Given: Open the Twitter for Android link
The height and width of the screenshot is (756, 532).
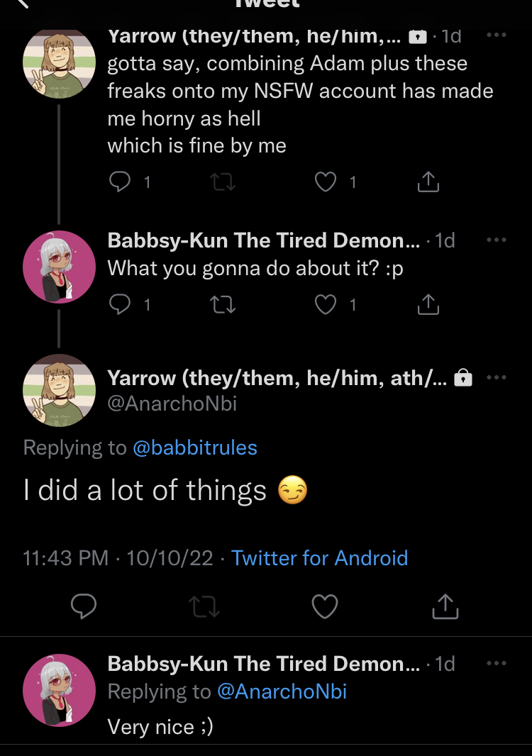Looking at the screenshot, I should tap(320, 558).
